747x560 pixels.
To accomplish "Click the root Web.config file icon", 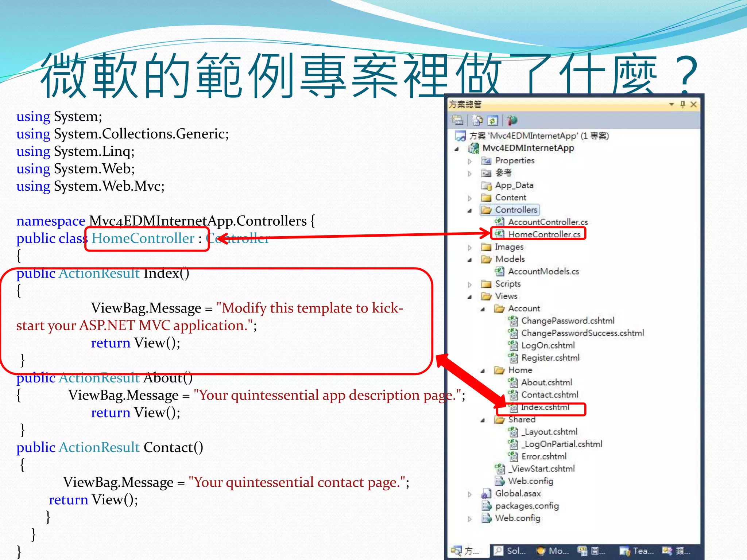I will 486,518.
